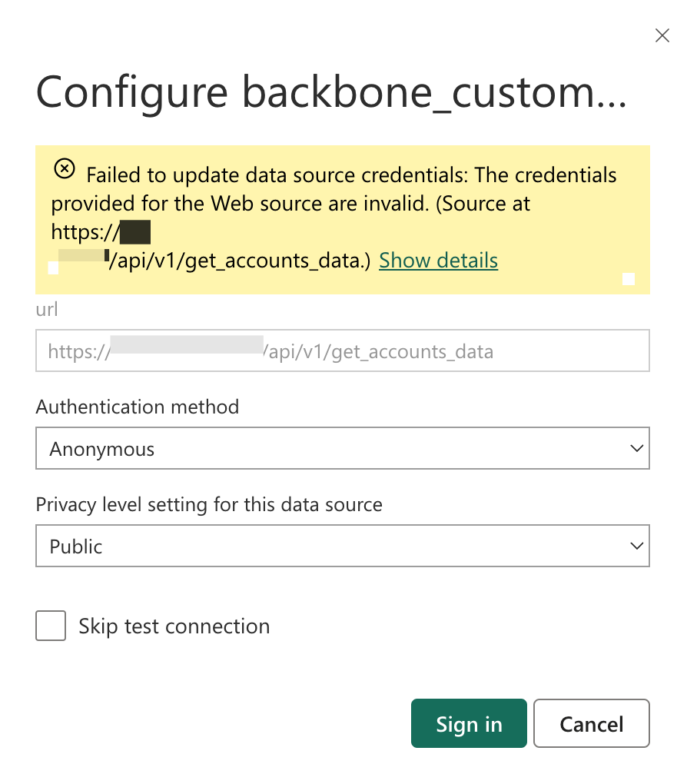Click the url input field

(343, 350)
